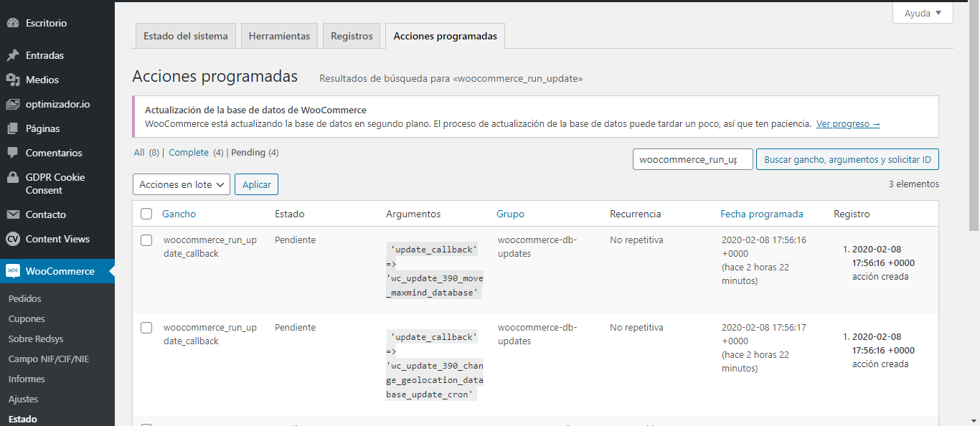Switch to Estado del sistema tab
The height and width of the screenshot is (426, 980).
click(186, 36)
